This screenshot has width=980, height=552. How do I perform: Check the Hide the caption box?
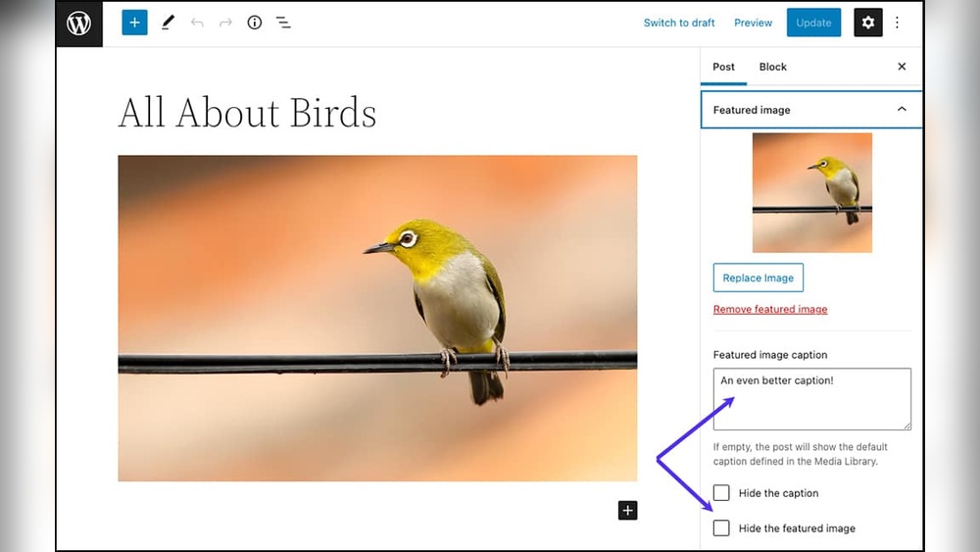point(721,492)
